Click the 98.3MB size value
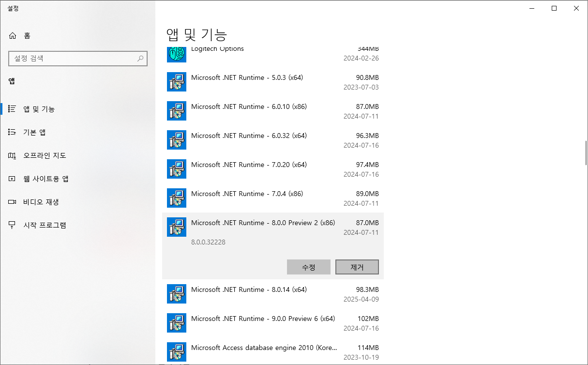 [367, 289]
